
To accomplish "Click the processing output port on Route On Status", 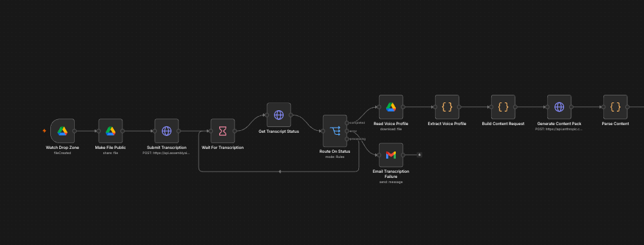I will pyautogui.click(x=347, y=139).
